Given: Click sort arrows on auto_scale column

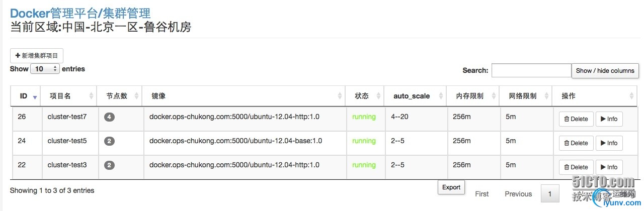Looking at the screenshot, I should pyautogui.click(x=441, y=96).
